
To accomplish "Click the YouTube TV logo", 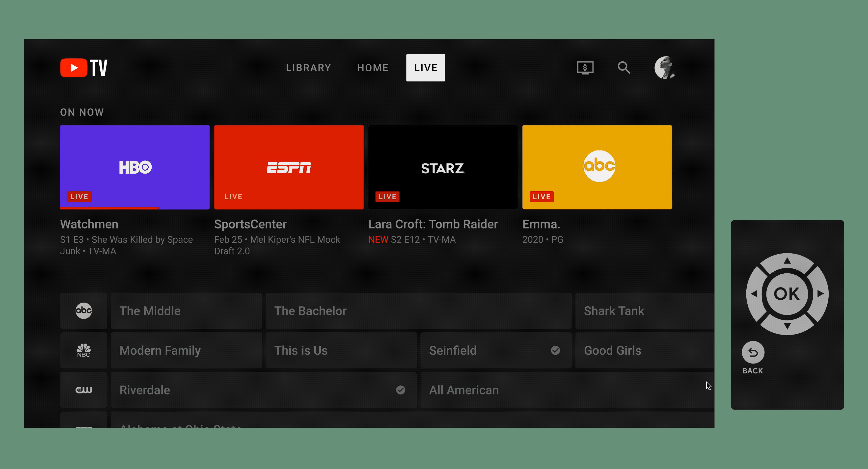I will point(83,68).
